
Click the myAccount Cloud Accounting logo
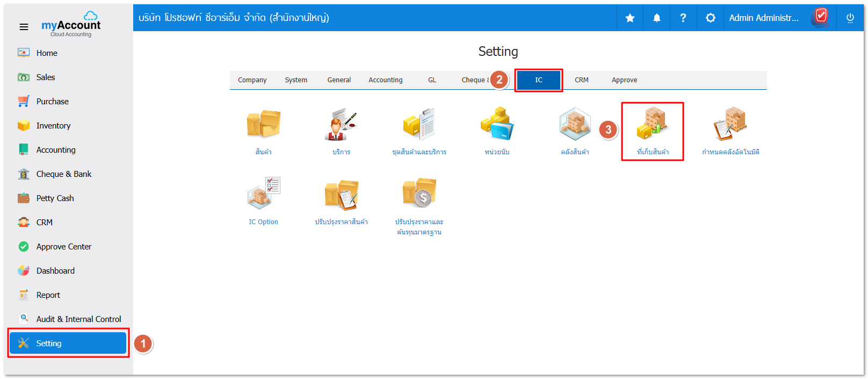pos(71,25)
